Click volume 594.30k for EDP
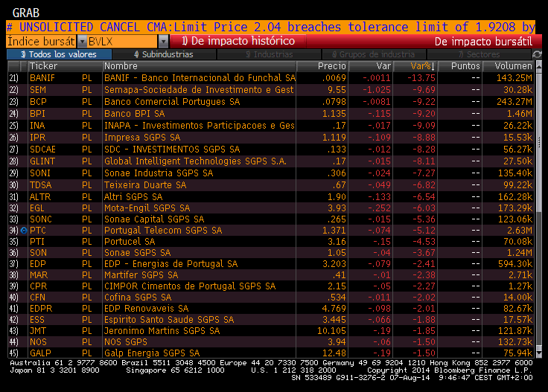The image size is (548, 392). 515,264
